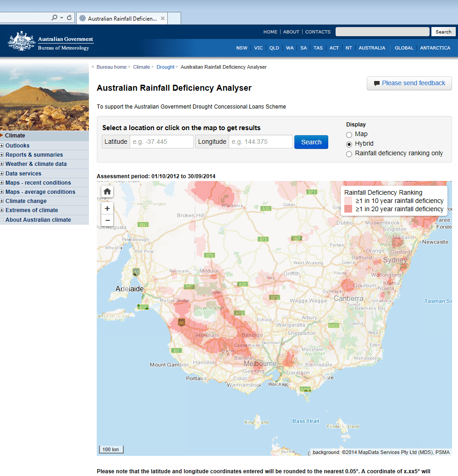458x476 pixels.
Task: Select the Hybrid display option
Action: click(x=349, y=144)
